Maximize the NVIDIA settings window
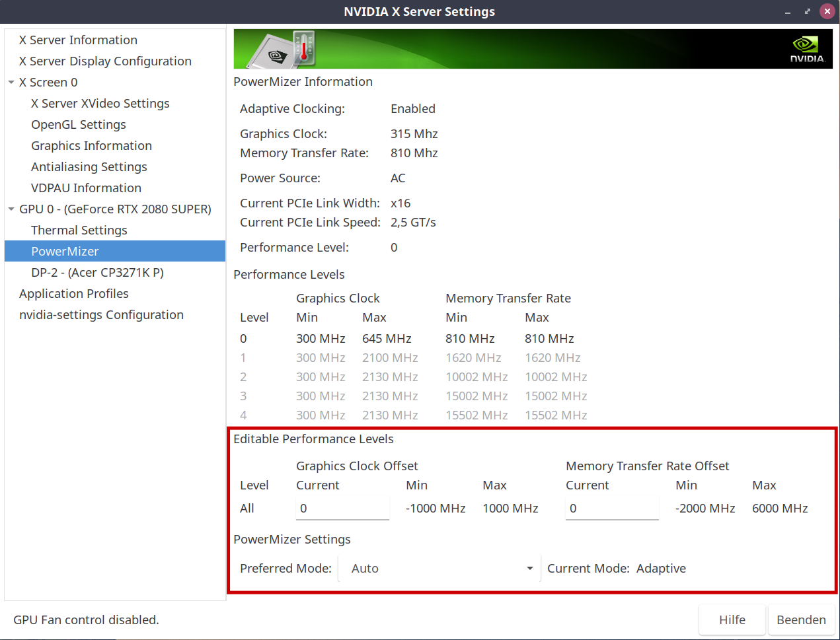 807,12
